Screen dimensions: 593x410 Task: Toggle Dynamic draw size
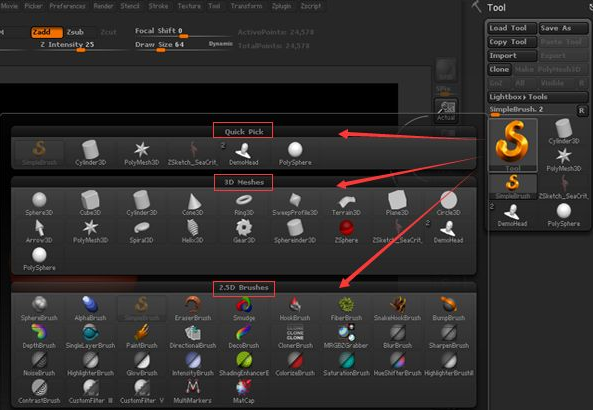(x=220, y=44)
